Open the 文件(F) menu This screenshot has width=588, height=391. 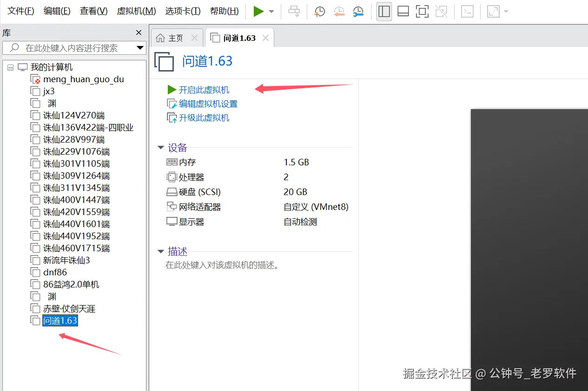tap(21, 11)
